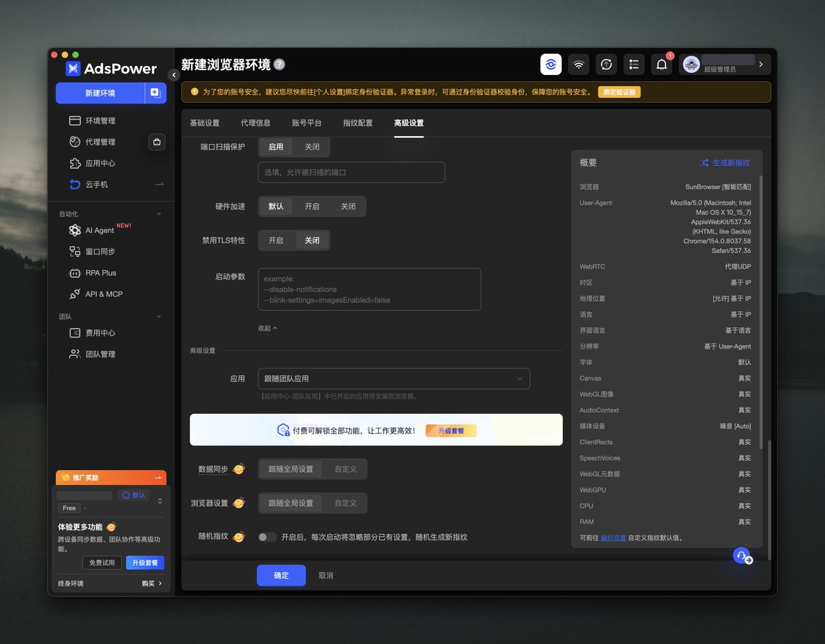The width and height of the screenshot is (825, 644).
Task: Collapse the 自动化 sidebar group
Action: pyautogui.click(x=159, y=214)
